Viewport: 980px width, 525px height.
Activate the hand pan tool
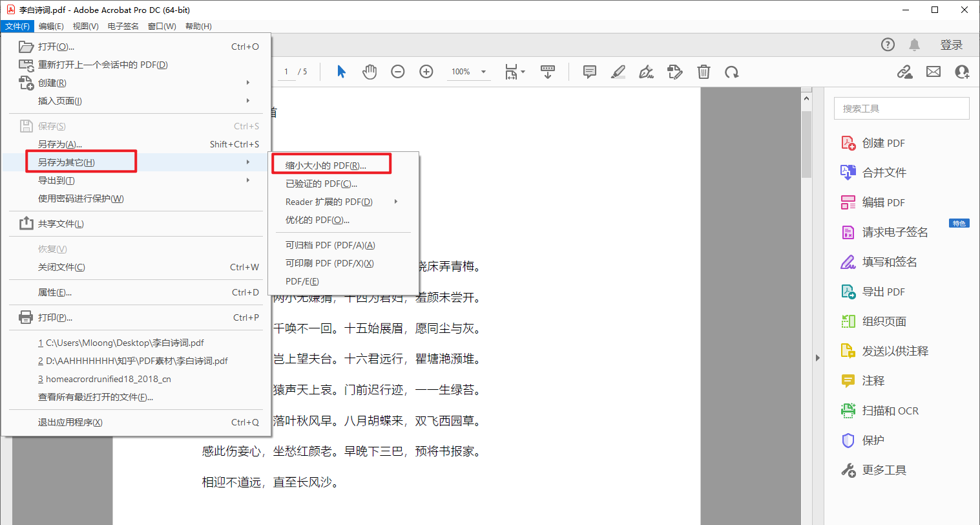click(370, 72)
